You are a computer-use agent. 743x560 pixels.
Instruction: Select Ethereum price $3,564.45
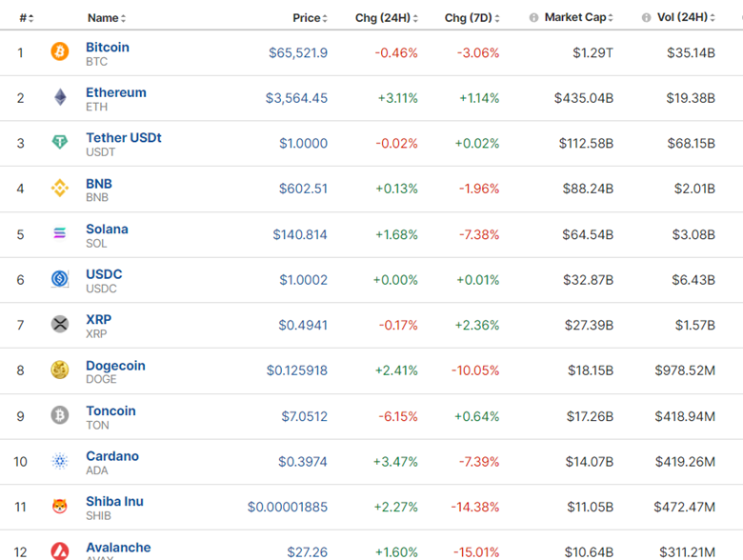pyautogui.click(x=296, y=98)
